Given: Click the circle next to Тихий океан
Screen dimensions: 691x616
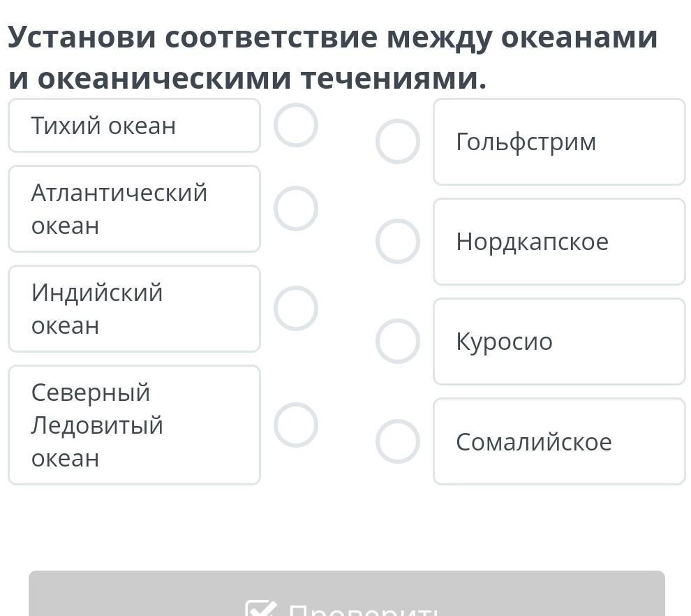Looking at the screenshot, I should coord(296,125).
